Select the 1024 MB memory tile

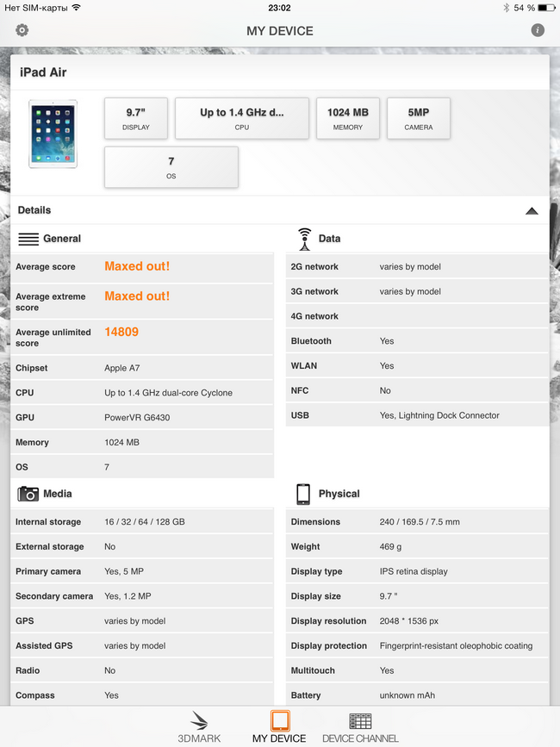point(347,118)
